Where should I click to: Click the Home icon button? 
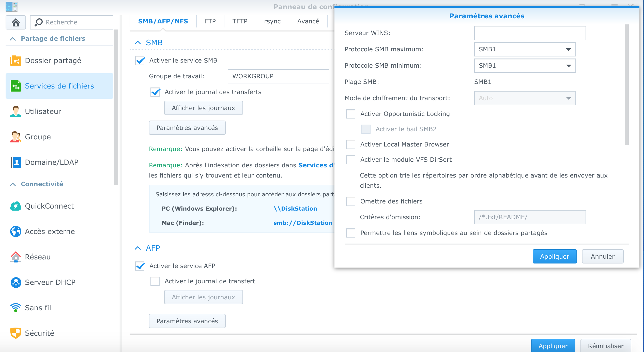tap(16, 22)
